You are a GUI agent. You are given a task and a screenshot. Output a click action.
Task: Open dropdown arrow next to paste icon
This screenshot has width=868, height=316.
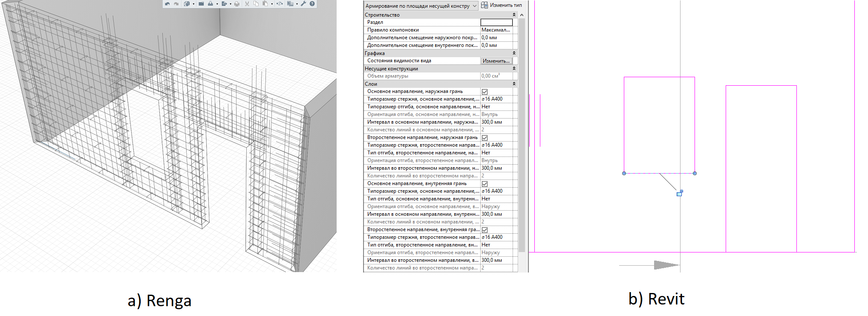pos(272,4)
